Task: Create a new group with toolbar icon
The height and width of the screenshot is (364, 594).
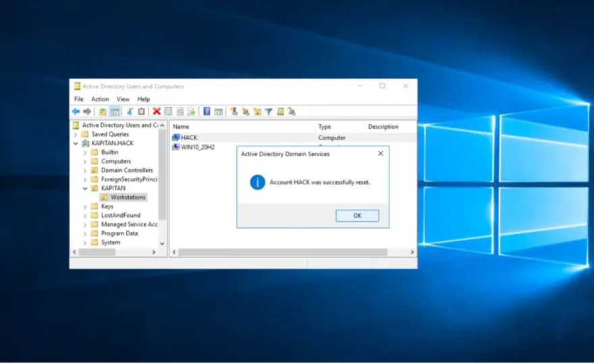Action: pos(246,112)
